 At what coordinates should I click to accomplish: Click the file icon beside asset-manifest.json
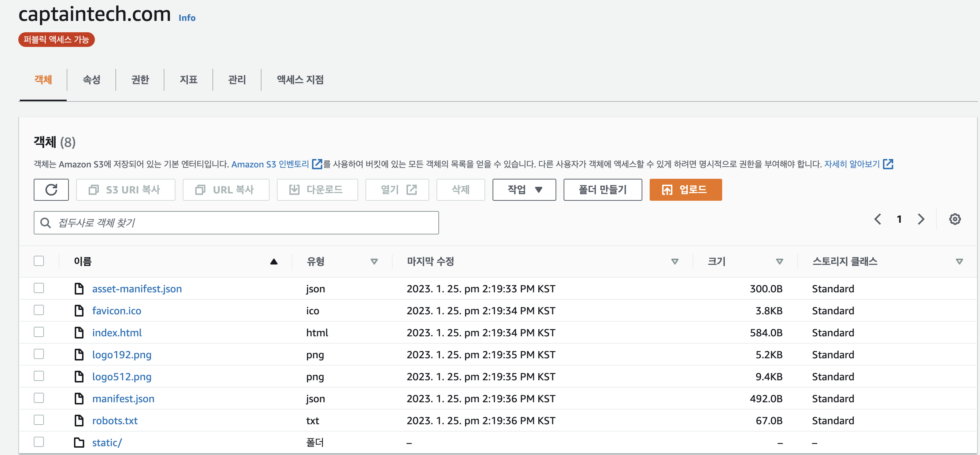(x=79, y=289)
